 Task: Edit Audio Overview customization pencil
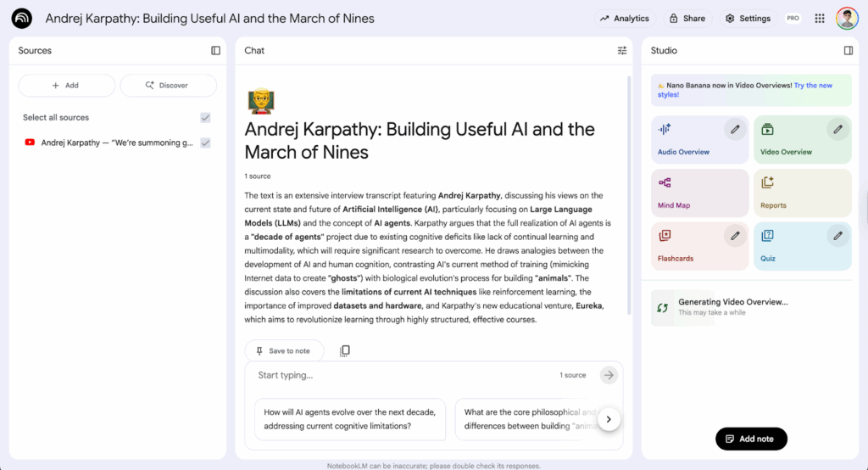(735, 130)
